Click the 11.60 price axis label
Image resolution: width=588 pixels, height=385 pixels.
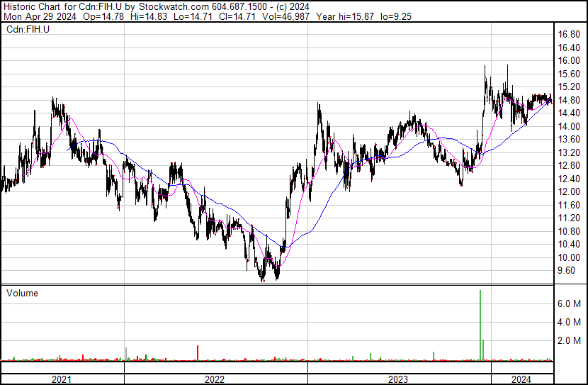pyautogui.click(x=568, y=205)
